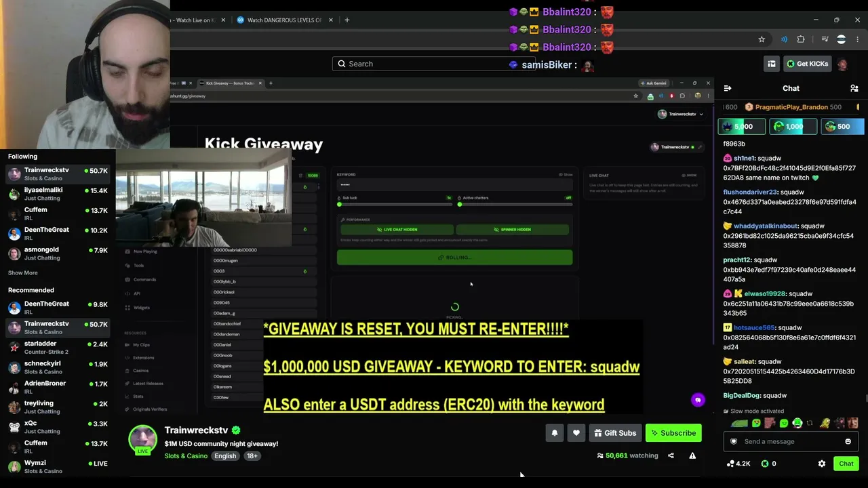Click the pencil icon next to the Trainwreckstv badge
This screenshot has height=488, width=868.
[x=698, y=147]
